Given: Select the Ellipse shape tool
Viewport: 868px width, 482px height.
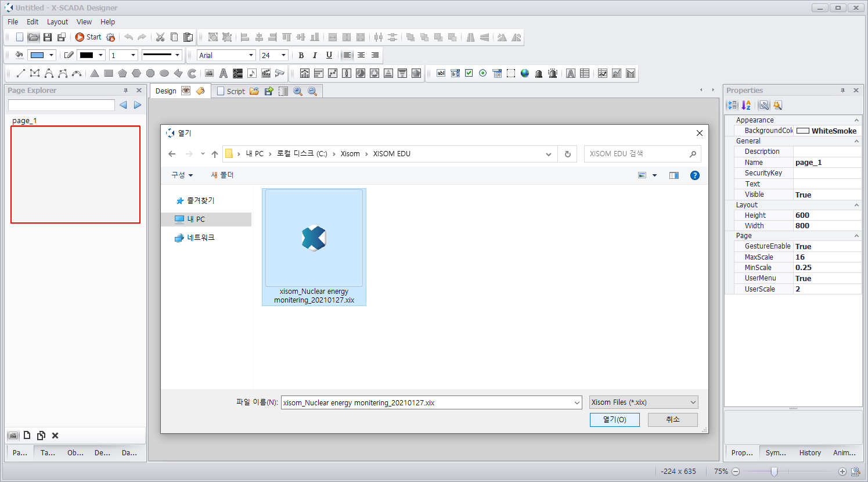Looking at the screenshot, I should (x=164, y=73).
